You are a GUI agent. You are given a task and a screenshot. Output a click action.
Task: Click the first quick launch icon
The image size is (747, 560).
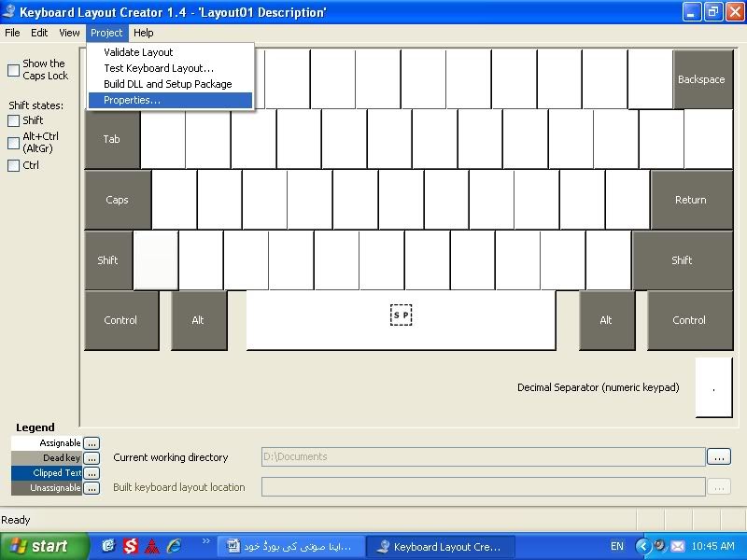point(108,546)
